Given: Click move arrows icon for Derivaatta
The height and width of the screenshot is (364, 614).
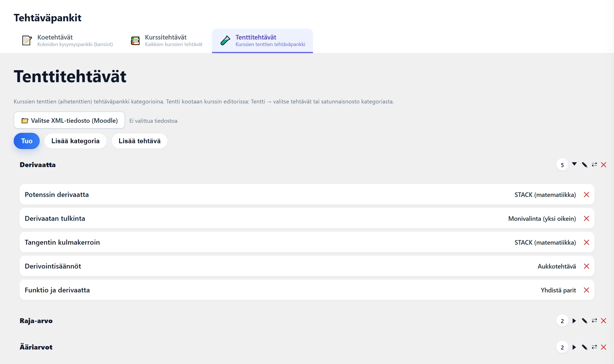Looking at the screenshot, I should pos(594,165).
